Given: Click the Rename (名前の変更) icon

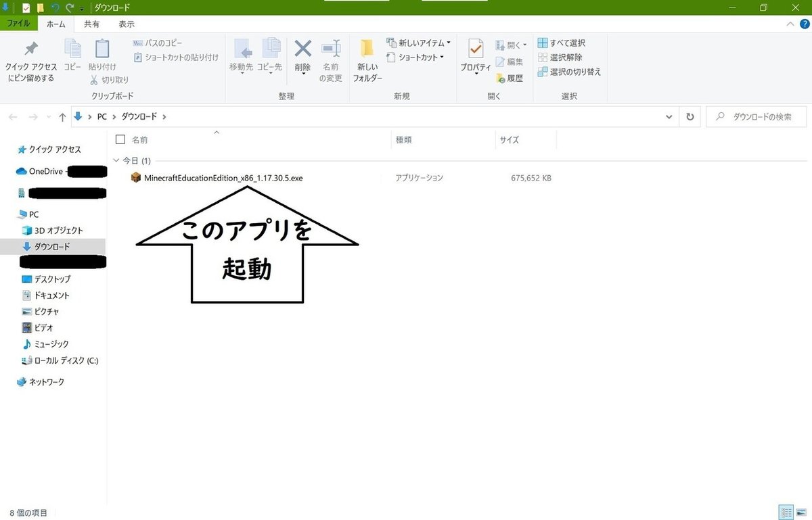Looking at the screenshot, I should (331, 49).
